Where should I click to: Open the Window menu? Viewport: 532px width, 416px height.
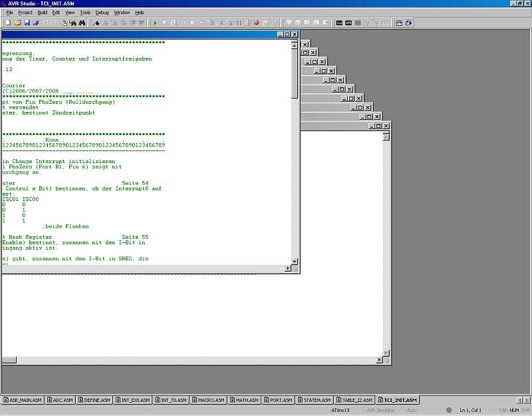click(x=122, y=13)
